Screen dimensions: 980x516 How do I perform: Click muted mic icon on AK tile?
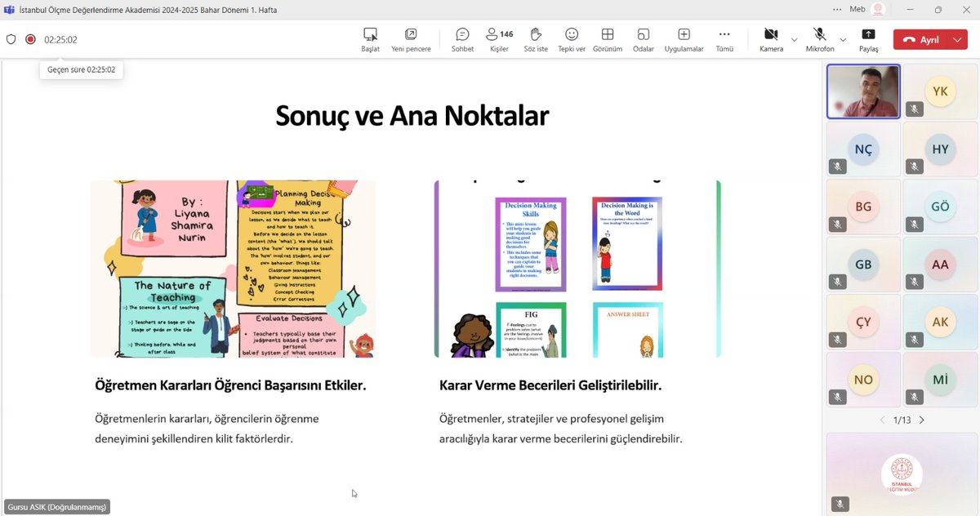pos(913,339)
